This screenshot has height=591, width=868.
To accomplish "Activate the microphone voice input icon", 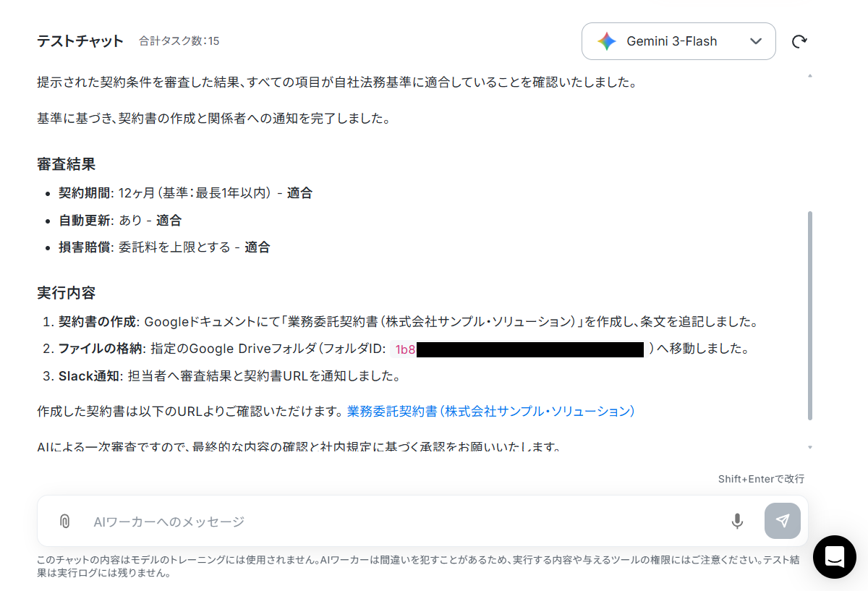I will [x=737, y=521].
